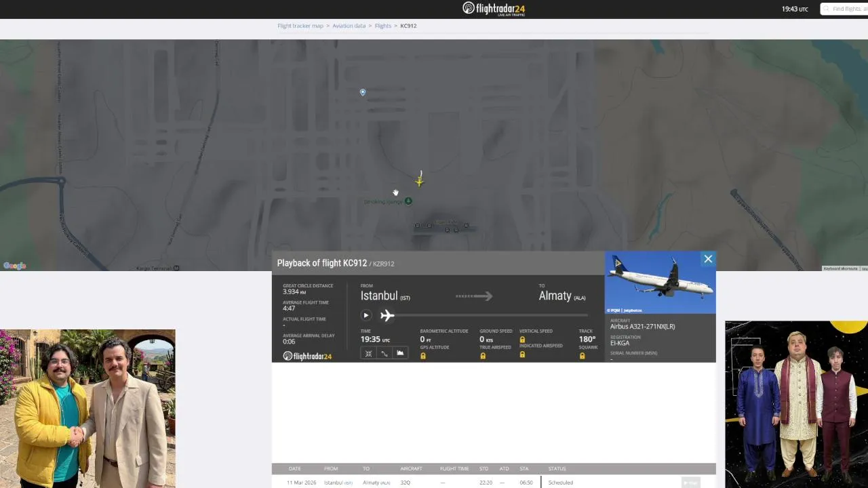Click the locked GPS Altitude icon

423,356
